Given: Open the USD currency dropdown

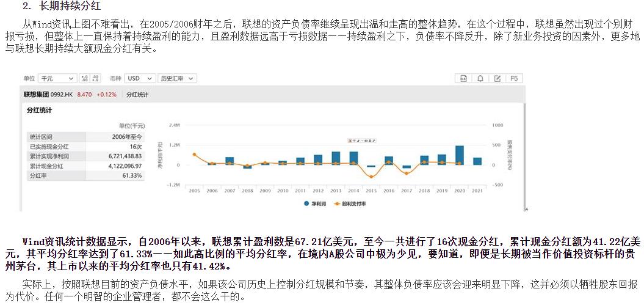Looking at the screenshot, I should (140, 78).
